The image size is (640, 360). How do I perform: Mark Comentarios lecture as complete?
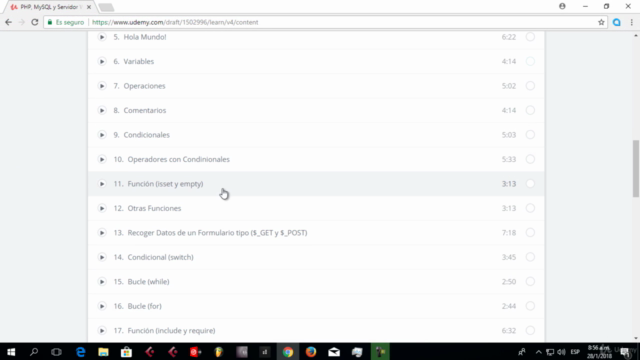[x=530, y=111]
